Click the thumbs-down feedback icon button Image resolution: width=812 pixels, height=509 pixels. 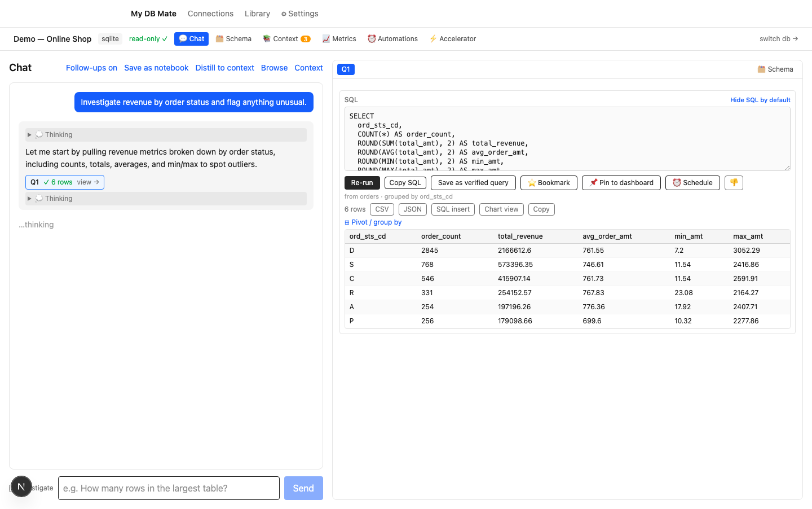click(x=734, y=183)
